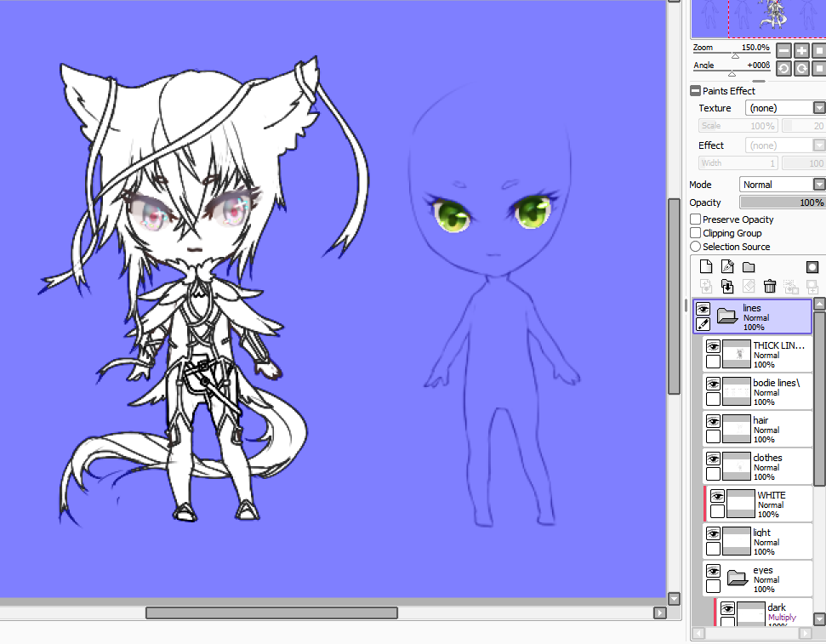Click the 'lines' layer name text
This screenshot has height=644, width=826.
tap(752, 308)
